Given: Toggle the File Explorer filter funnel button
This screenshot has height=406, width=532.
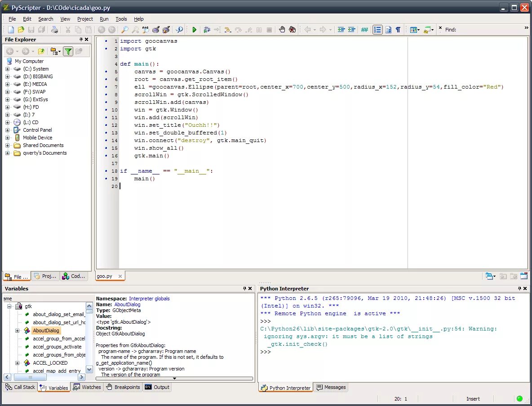Looking at the screenshot, I should pos(68,51).
